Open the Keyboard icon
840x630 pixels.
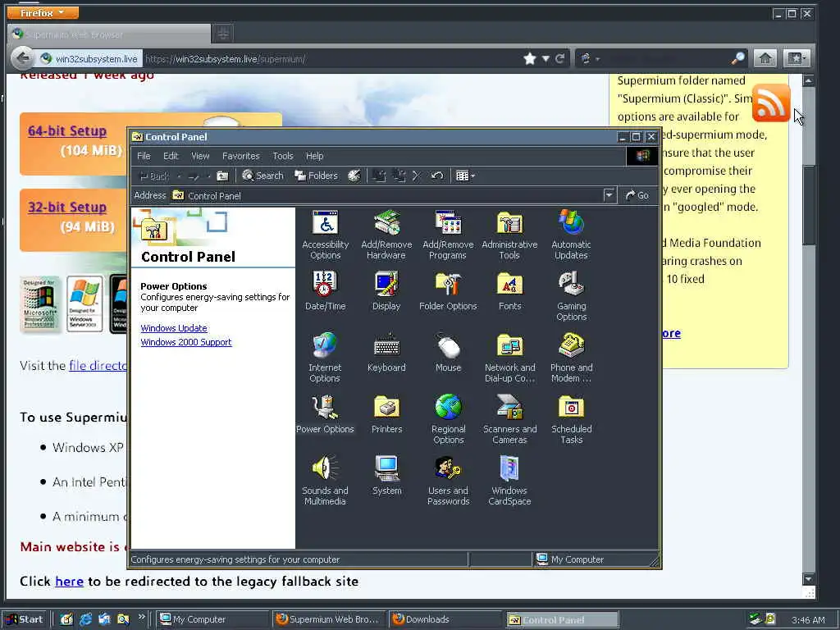(386, 353)
